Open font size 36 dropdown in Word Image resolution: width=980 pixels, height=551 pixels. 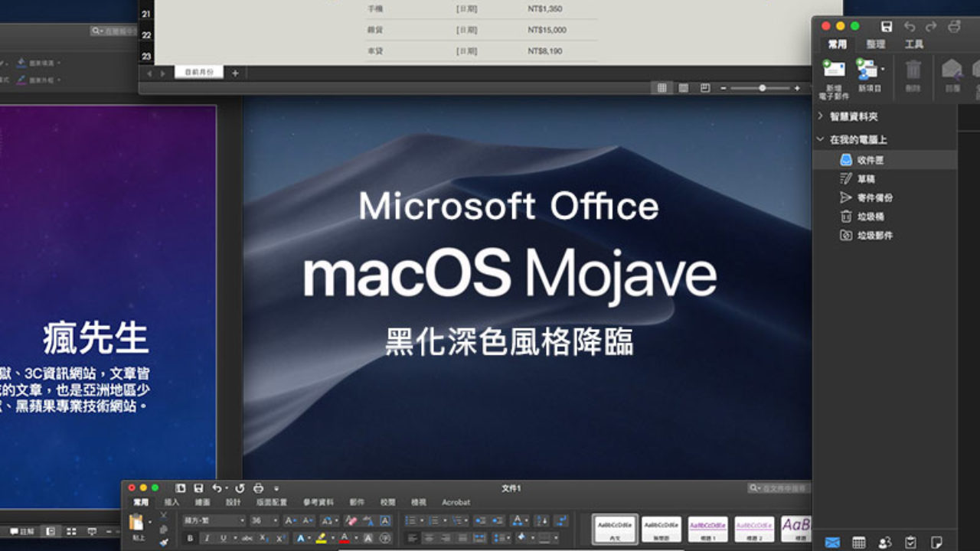pyautogui.click(x=276, y=520)
